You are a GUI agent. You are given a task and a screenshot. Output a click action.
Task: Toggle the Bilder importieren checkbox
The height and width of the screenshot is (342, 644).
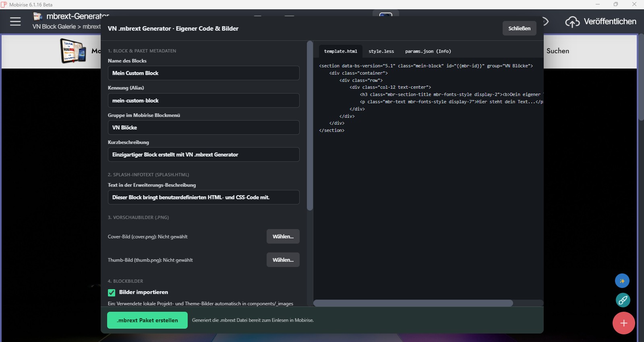click(x=112, y=292)
